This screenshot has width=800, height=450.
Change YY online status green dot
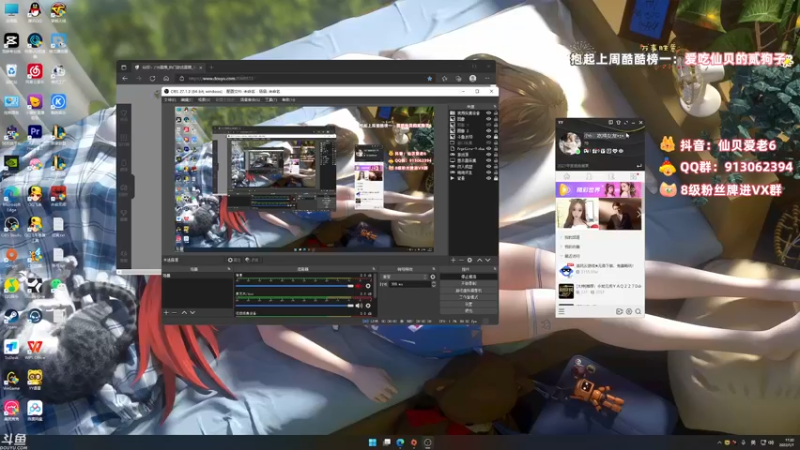pyautogui.click(x=578, y=152)
